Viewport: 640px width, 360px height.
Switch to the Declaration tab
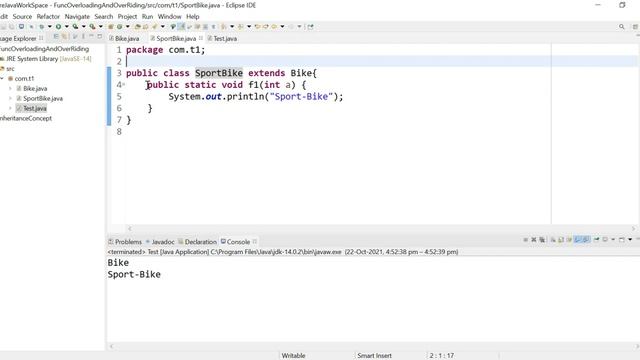[x=197, y=242]
